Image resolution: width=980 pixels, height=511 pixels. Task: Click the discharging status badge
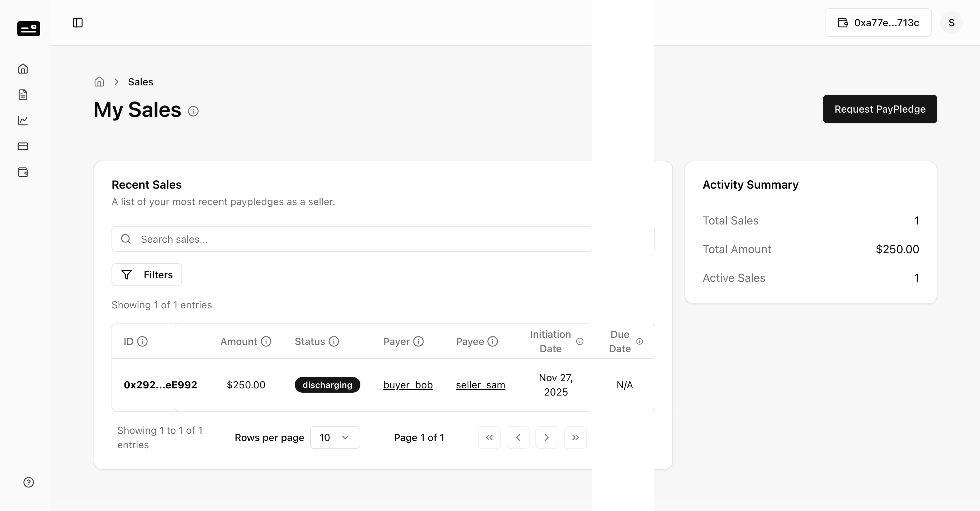click(327, 385)
